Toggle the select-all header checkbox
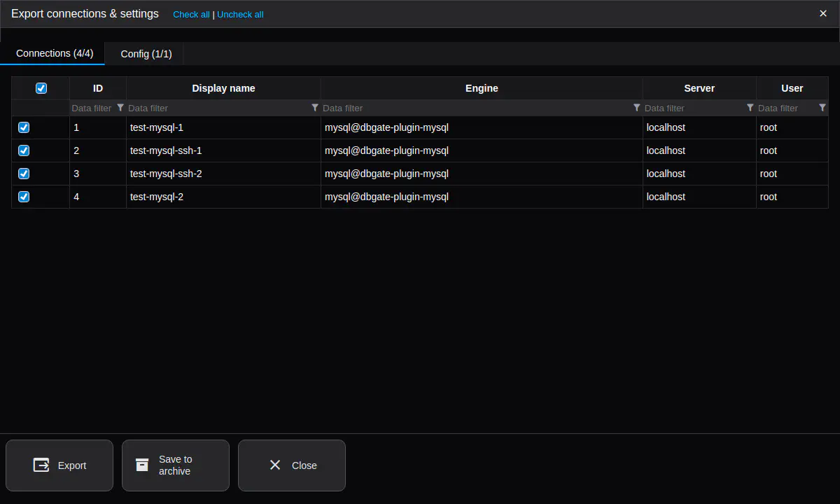 click(x=41, y=88)
